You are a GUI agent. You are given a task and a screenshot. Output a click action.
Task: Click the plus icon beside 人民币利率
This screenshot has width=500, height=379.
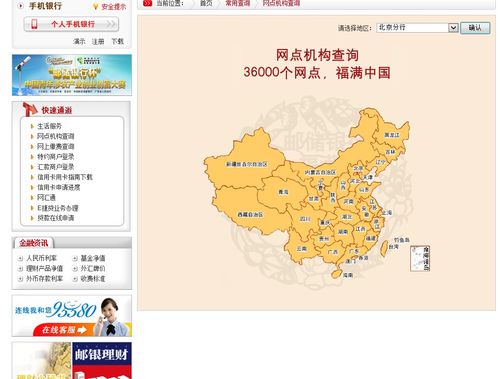pyautogui.click(x=20, y=258)
